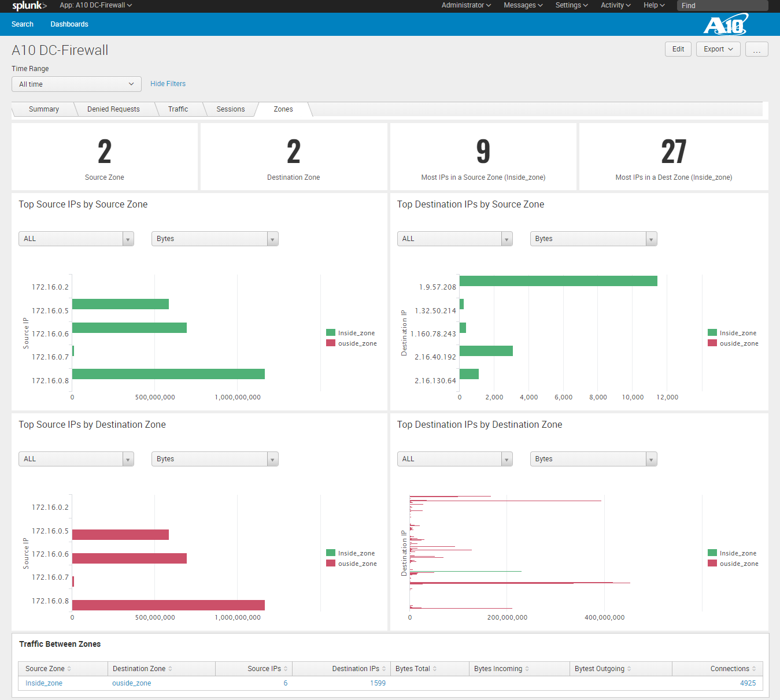Toggle ouside_zone legend in Top Destination IPs by Destination Zone
This screenshot has width=780, height=700.
733,564
